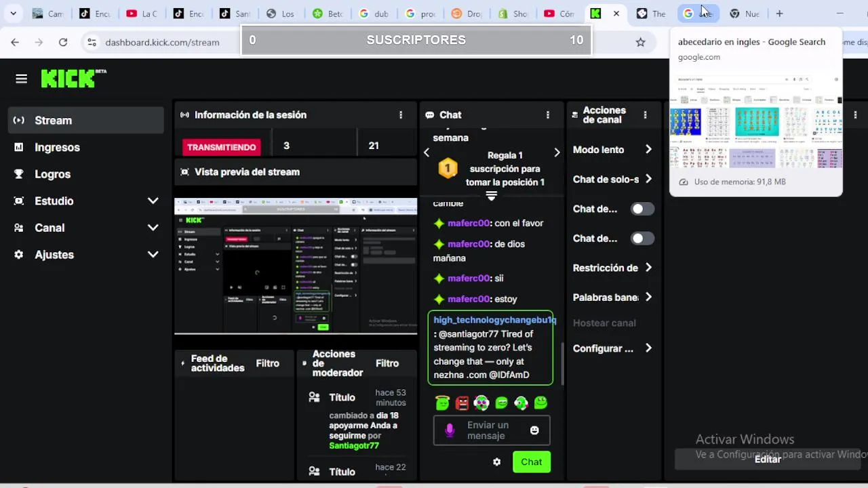Open the emoji picker in message box
The width and height of the screenshot is (868, 488).
point(534,430)
